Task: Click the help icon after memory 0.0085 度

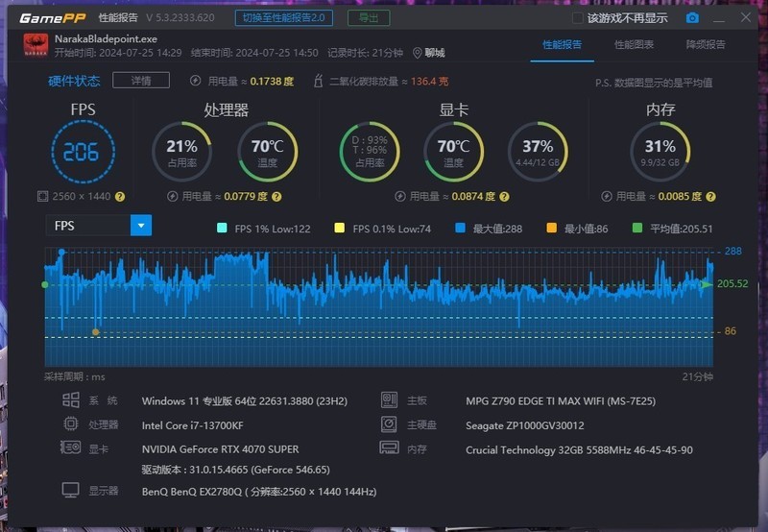Action: pyautogui.click(x=711, y=197)
